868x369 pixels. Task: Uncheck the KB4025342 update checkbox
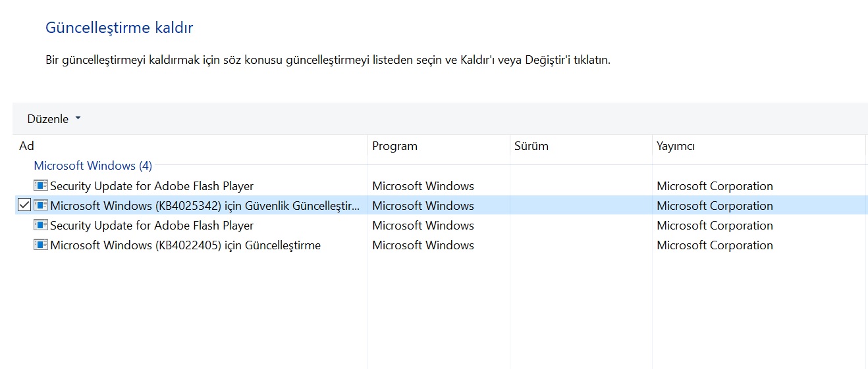click(24, 205)
